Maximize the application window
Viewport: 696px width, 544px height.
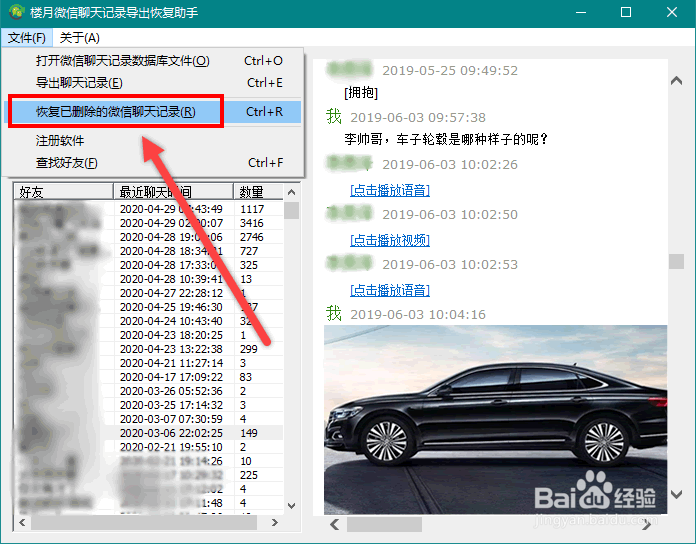pyautogui.click(x=626, y=12)
